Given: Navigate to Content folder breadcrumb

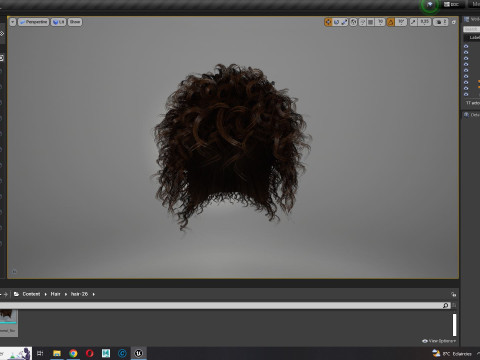Looking at the screenshot, I should coord(31,294).
